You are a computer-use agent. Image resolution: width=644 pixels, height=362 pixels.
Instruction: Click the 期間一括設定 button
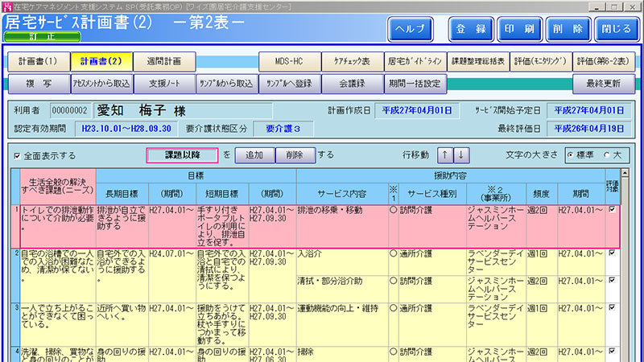pyautogui.click(x=415, y=84)
